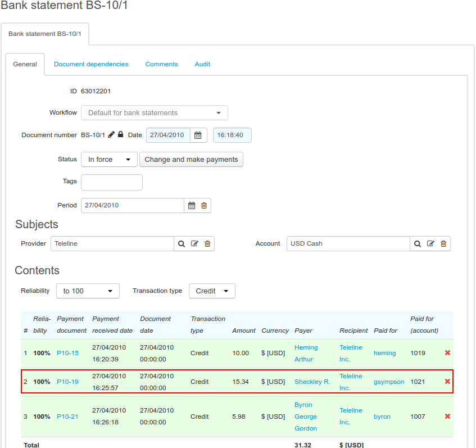Open paid-for account byron
This screenshot has height=448, width=476.
382,417
